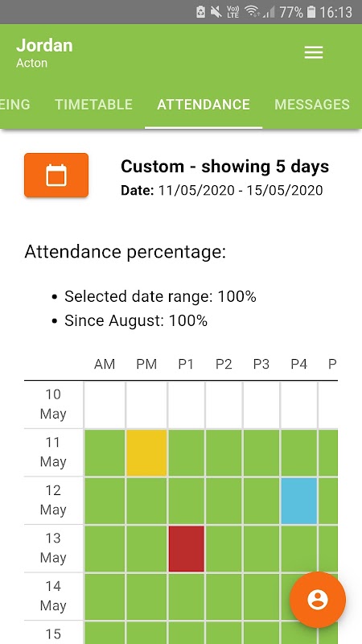Tap the battery saver recycle icon
Viewport: 362px width, 644px height.
pyautogui.click(x=200, y=12)
